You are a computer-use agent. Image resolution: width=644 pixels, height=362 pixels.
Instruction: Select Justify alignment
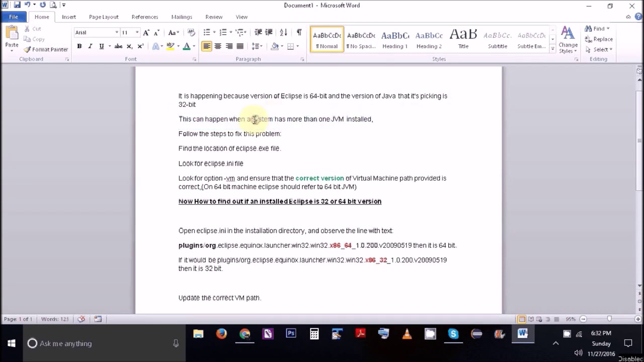click(x=240, y=46)
